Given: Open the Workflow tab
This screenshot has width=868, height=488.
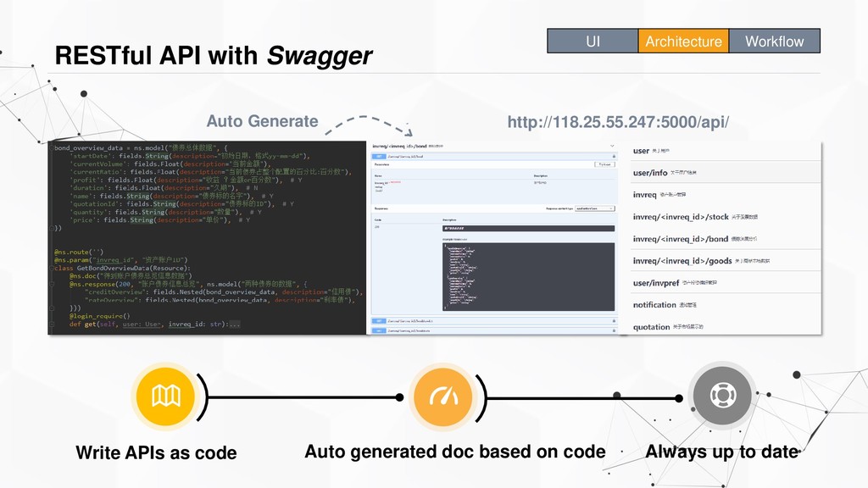Looking at the screenshot, I should [x=775, y=41].
